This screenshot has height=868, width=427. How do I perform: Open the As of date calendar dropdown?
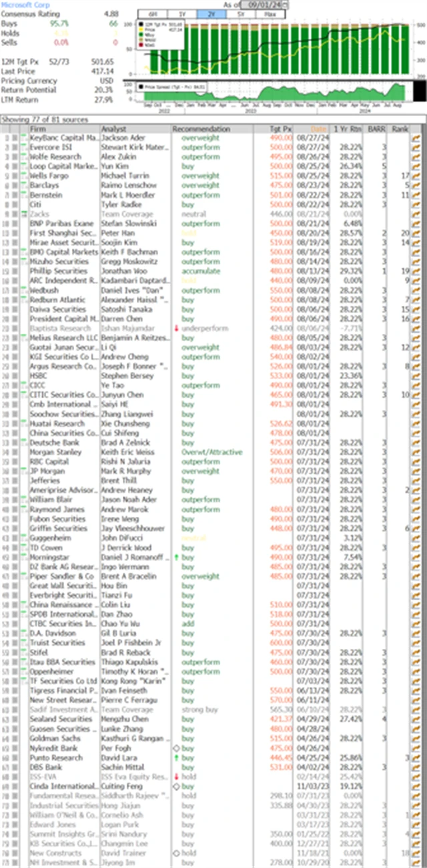(286, 4)
